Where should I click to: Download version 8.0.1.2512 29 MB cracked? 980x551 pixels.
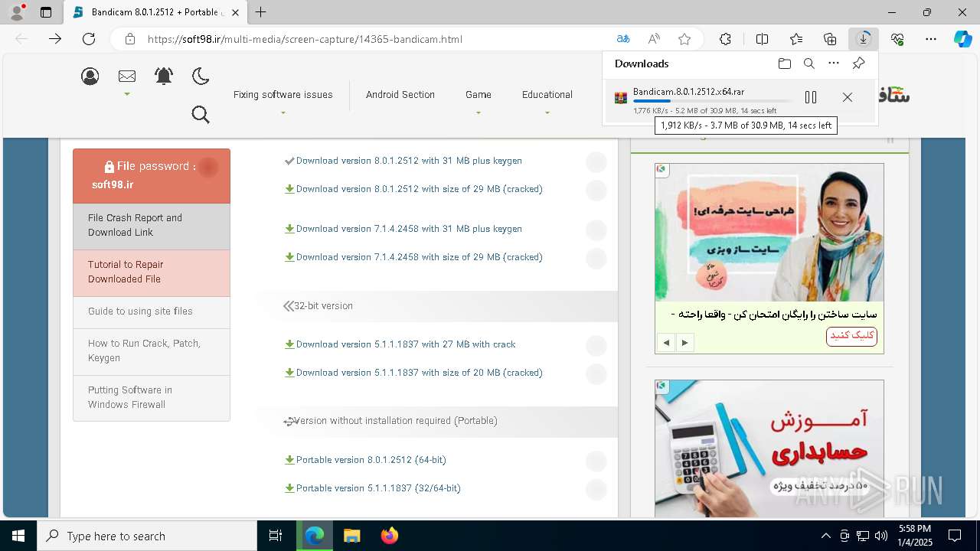point(419,189)
